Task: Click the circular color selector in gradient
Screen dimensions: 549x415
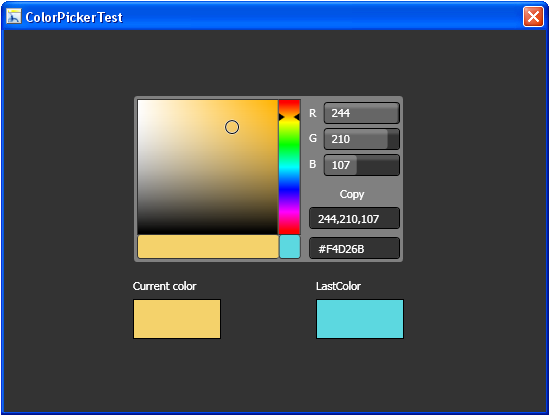Action: (232, 127)
